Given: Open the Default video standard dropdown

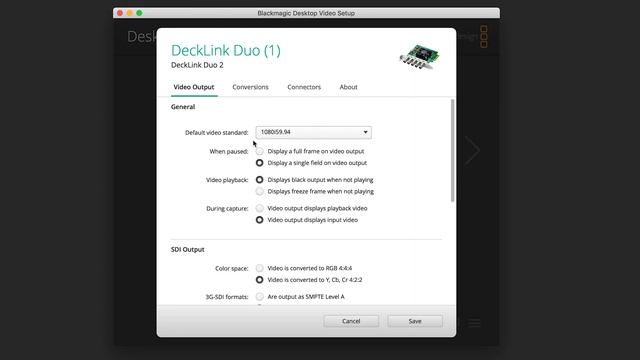Looking at the screenshot, I should [313, 132].
